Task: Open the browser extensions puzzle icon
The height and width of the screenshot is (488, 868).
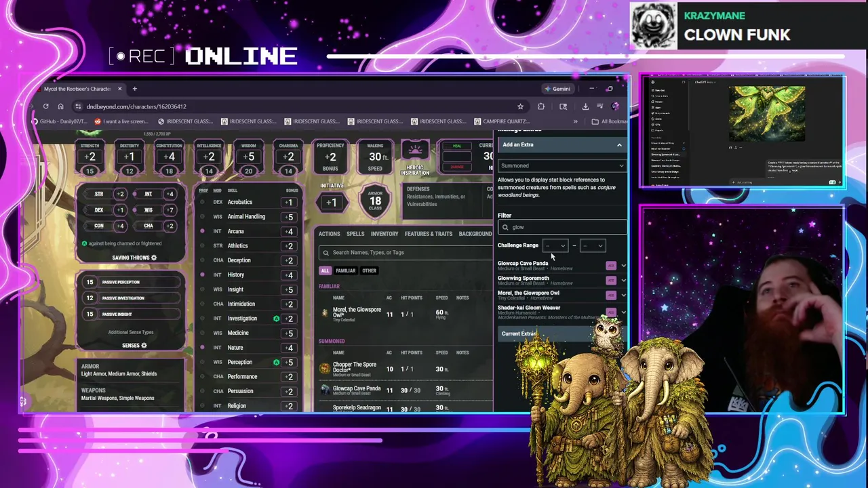Action: click(541, 106)
